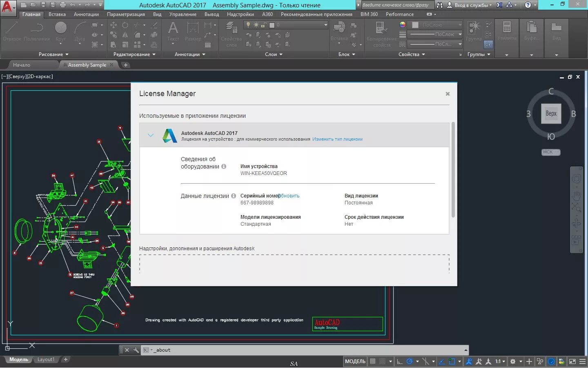Screen dimensions: 588x368
Task: Click the binoculars search icon
Action: point(440,5)
